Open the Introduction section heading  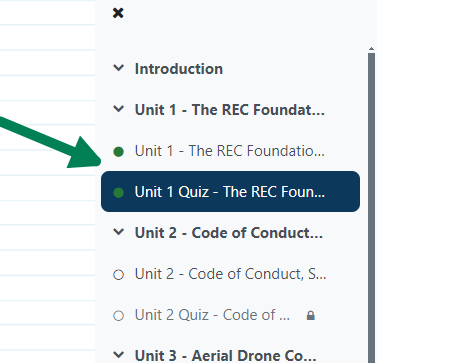pos(179,69)
